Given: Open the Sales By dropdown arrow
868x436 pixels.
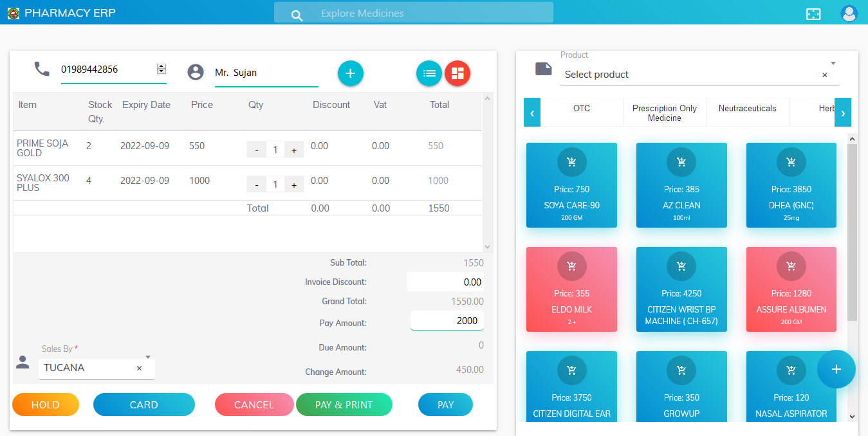Looking at the screenshot, I should 147,356.
